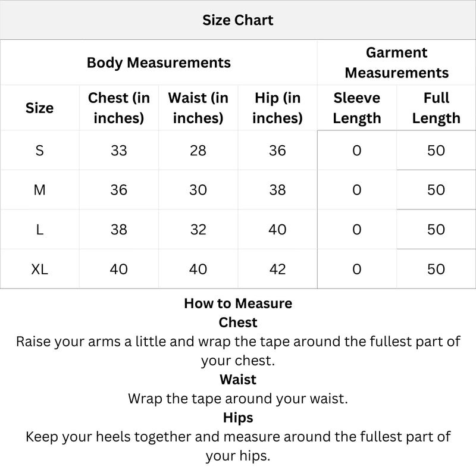Select waist value 32 for size L
Viewport: 476px width, 476px height.
tap(198, 229)
